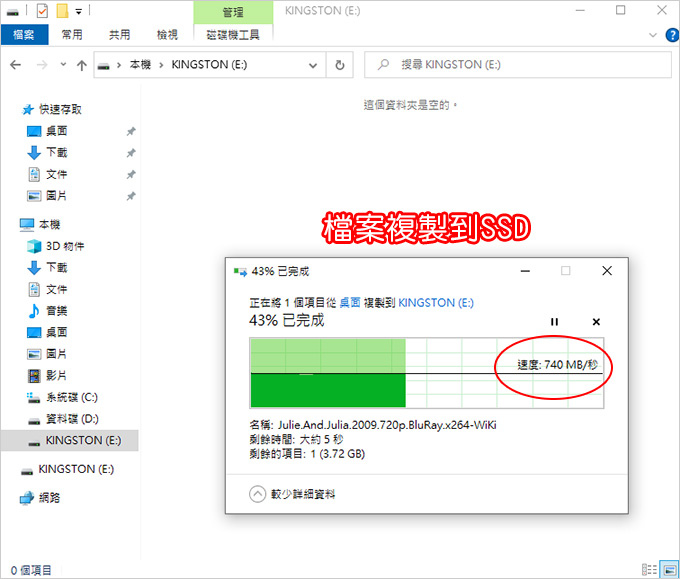The image size is (680, 579).
Task: Collapse details via 較少詳細資料
Action: coord(292,494)
